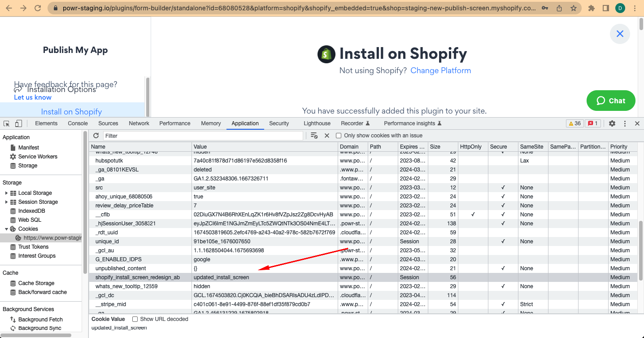
Task: Open the Console tab
Action: (x=78, y=123)
